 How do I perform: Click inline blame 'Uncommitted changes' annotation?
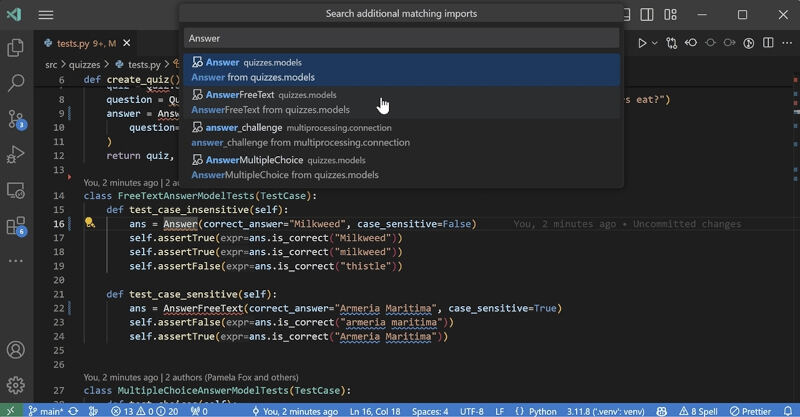pyautogui.click(x=627, y=224)
